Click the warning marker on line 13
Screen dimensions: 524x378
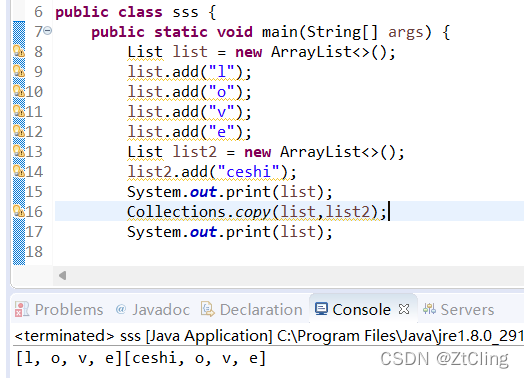(x=19, y=151)
